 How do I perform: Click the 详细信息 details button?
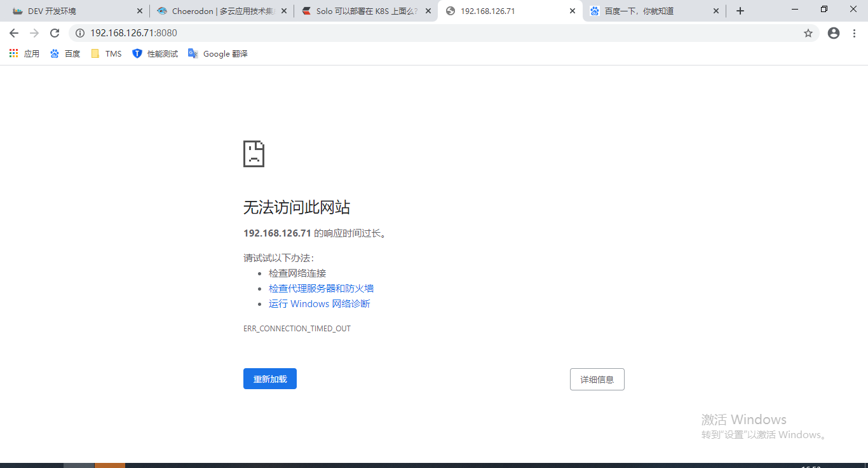[597, 379]
